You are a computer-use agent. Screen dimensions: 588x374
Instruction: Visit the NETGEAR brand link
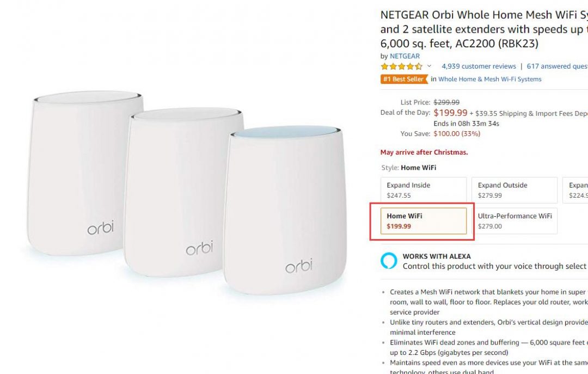point(405,56)
